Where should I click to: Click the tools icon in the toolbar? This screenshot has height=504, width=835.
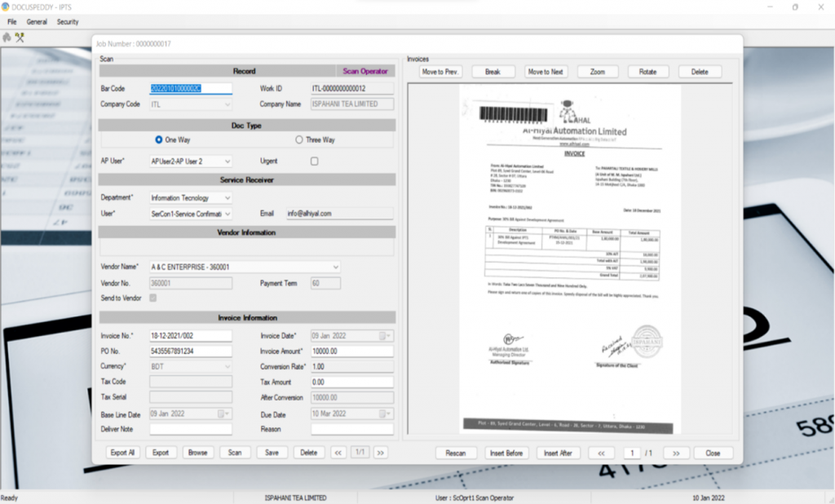(x=19, y=38)
